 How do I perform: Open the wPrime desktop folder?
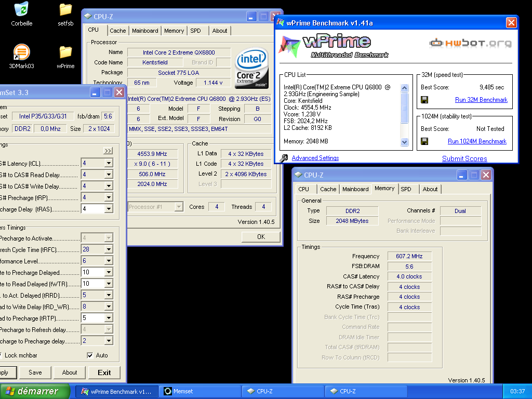65,52
